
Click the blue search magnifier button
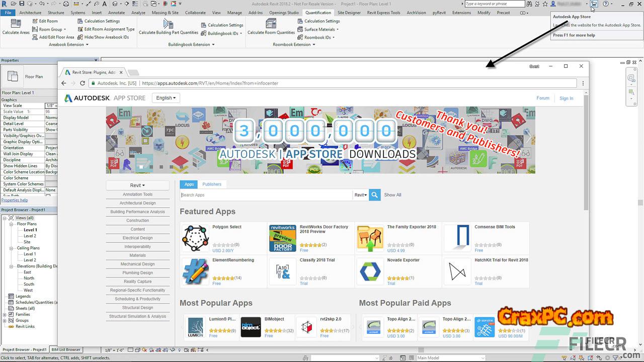click(374, 195)
